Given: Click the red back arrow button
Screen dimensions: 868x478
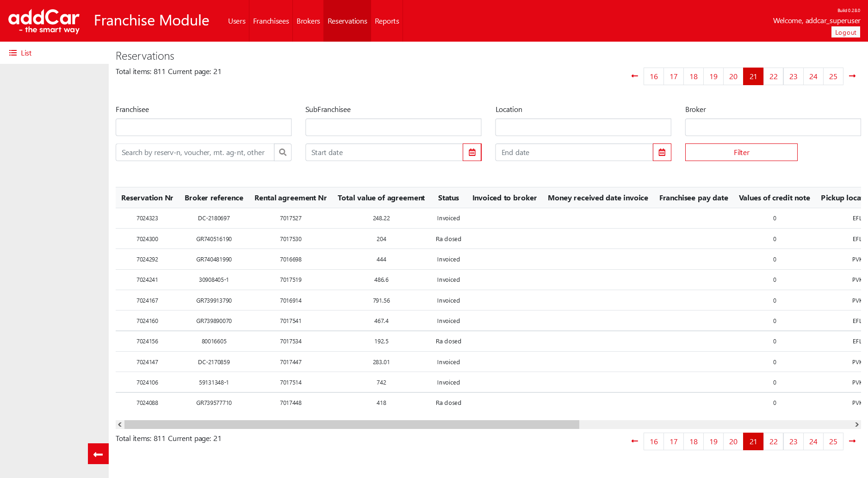Looking at the screenshot, I should (x=98, y=454).
